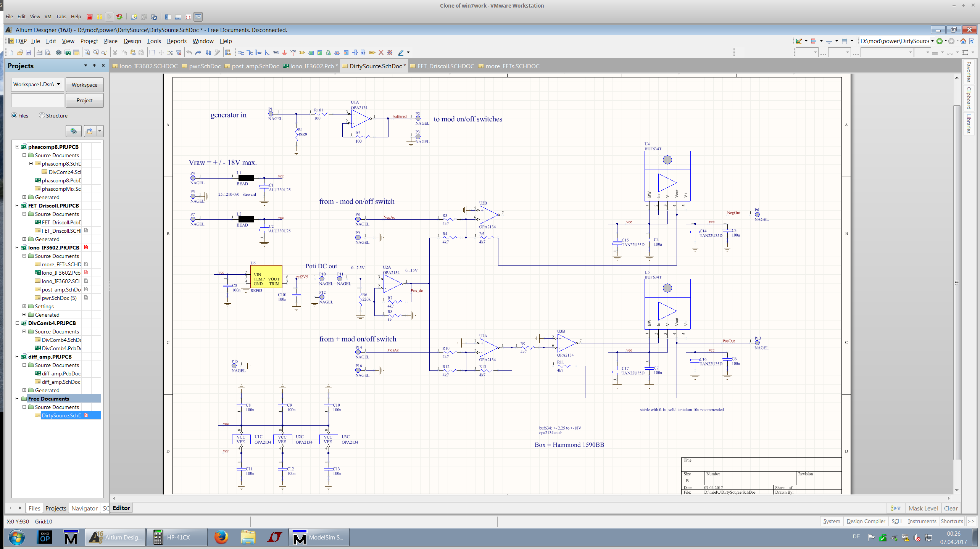This screenshot has height=549, width=980.
Task: Switch to the pwr.SchDoc tab
Action: 201,66
